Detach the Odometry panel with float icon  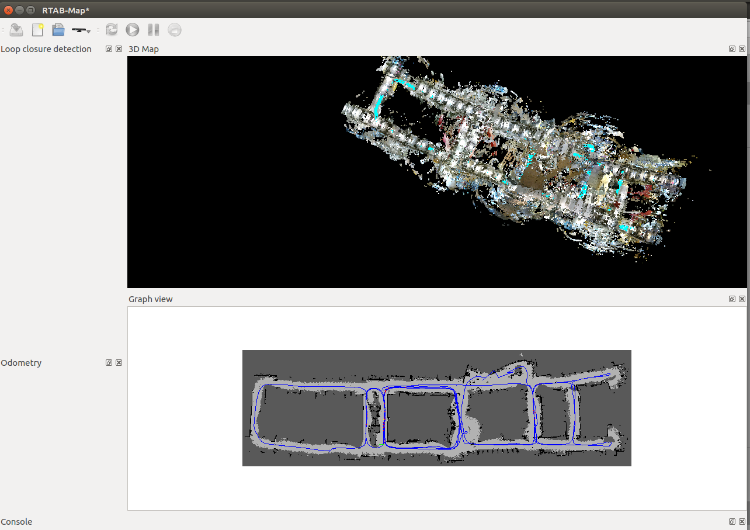tap(109, 363)
